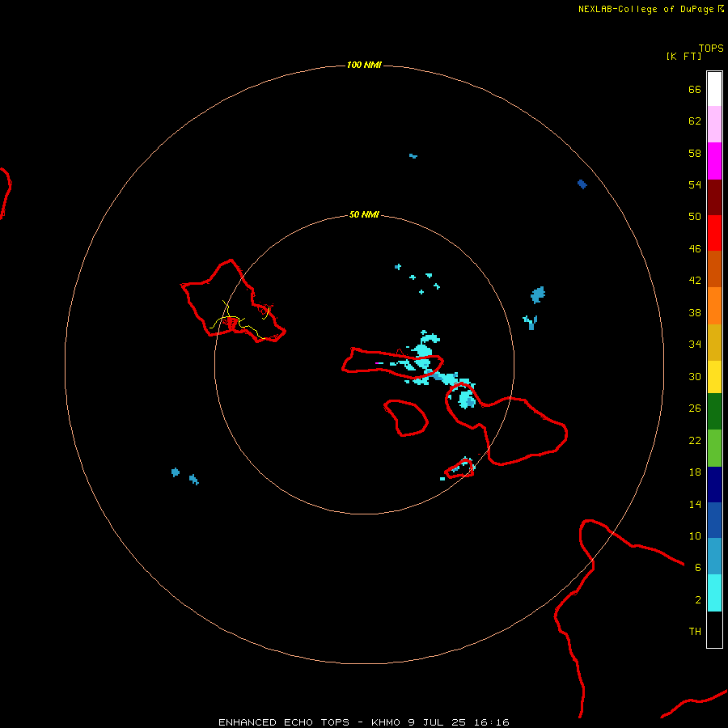Select the dark green 26 K FT swatch
The height and width of the screenshot is (728, 728).
[x=714, y=412]
